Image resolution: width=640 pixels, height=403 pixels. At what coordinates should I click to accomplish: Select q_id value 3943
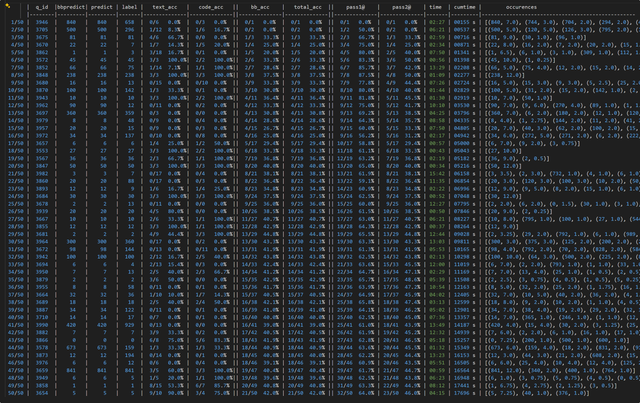coord(42,98)
